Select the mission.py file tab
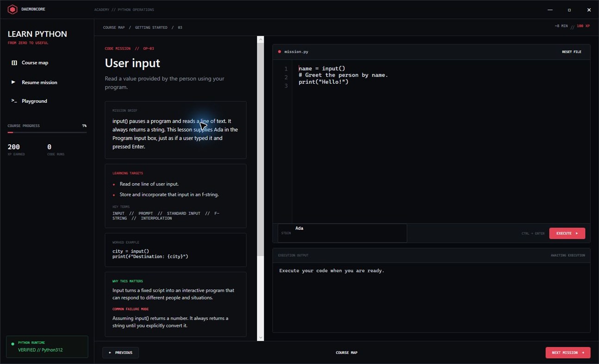Viewport: 599px width, 364px height. pos(293,52)
